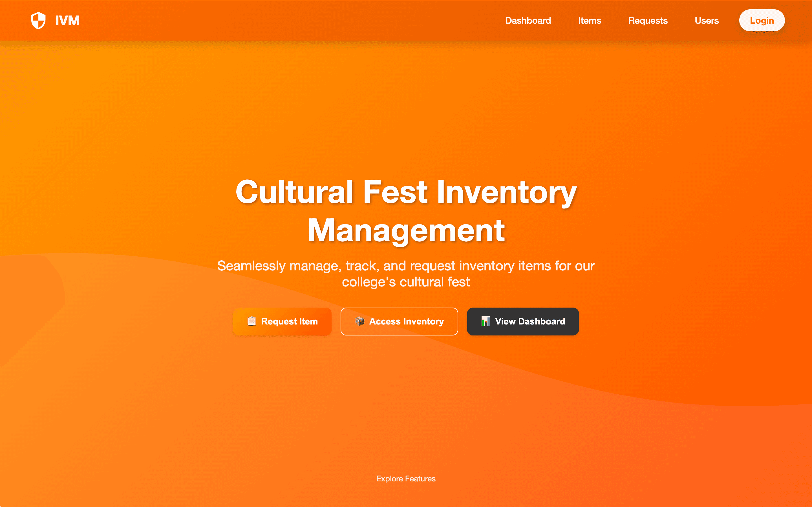Click the IVM wordmark text
812x507 pixels.
click(67, 20)
